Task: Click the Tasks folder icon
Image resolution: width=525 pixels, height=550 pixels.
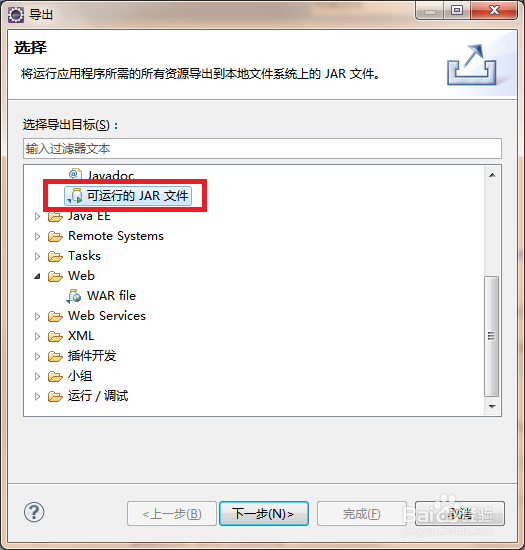Action: [55, 256]
